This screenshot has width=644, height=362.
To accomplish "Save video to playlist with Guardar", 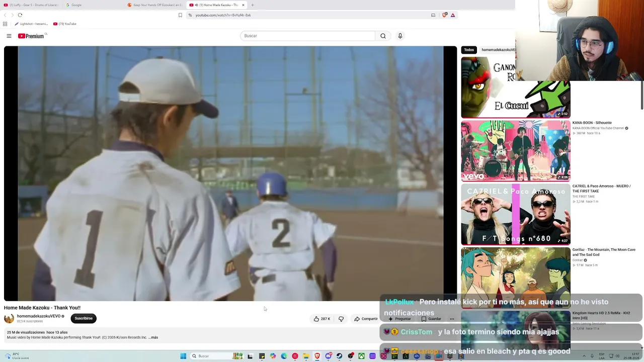I will pyautogui.click(x=431, y=319).
